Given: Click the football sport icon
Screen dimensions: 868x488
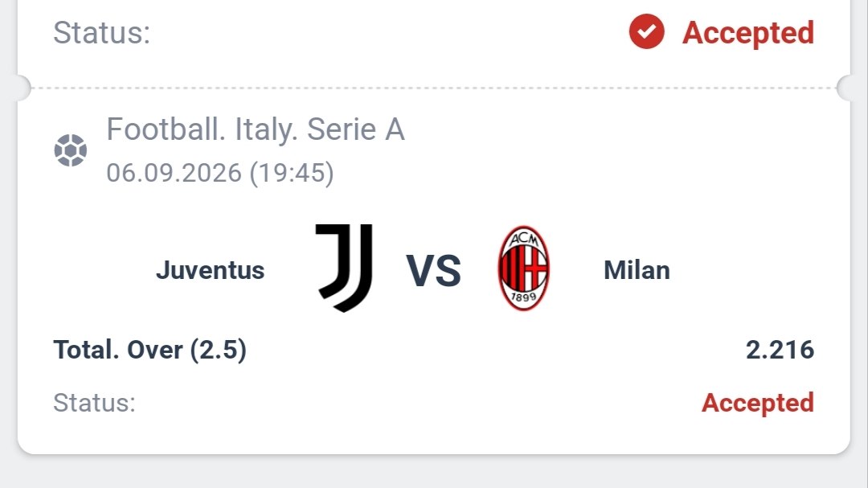Looking at the screenshot, I should tap(70, 150).
